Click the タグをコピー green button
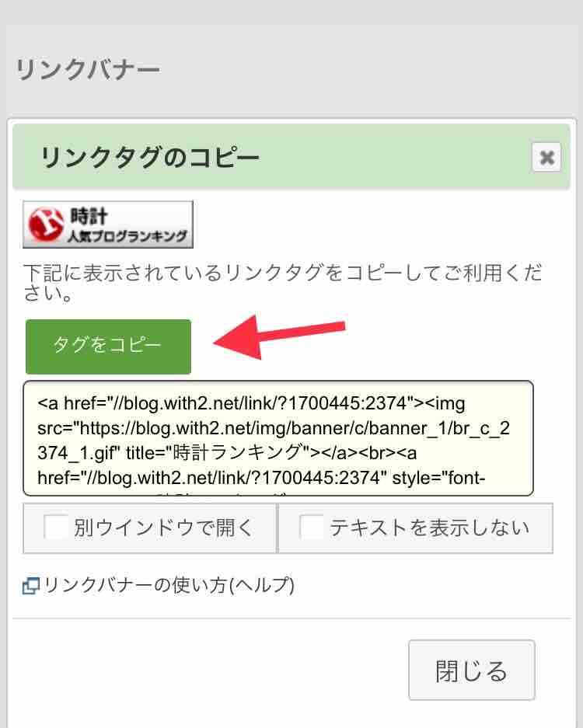 point(108,347)
